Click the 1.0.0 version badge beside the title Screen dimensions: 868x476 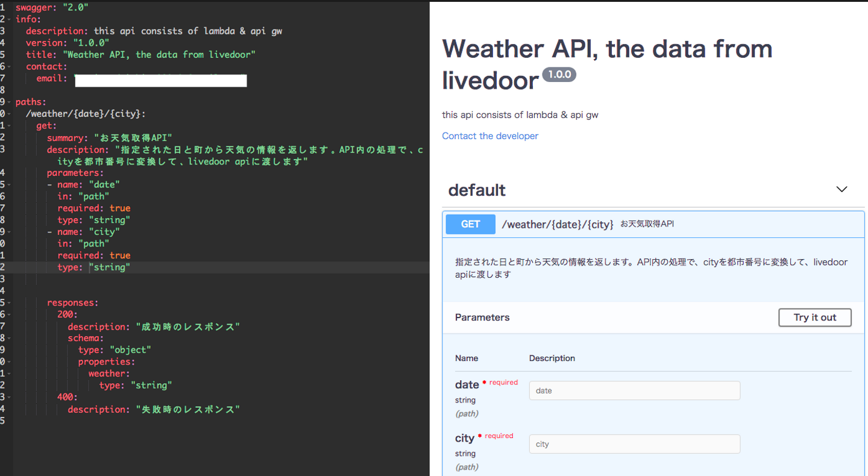[559, 75]
